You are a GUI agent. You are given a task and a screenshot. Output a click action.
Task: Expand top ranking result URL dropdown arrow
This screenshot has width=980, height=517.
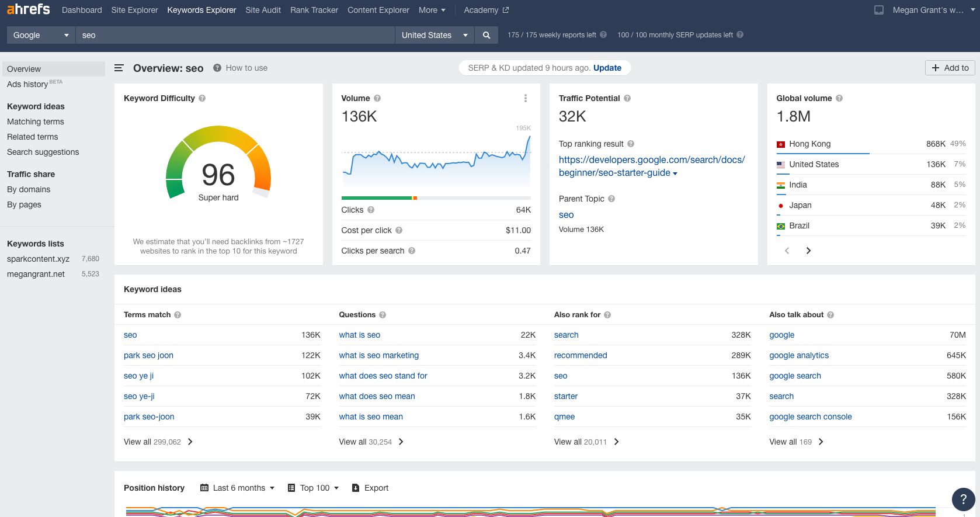click(x=675, y=174)
